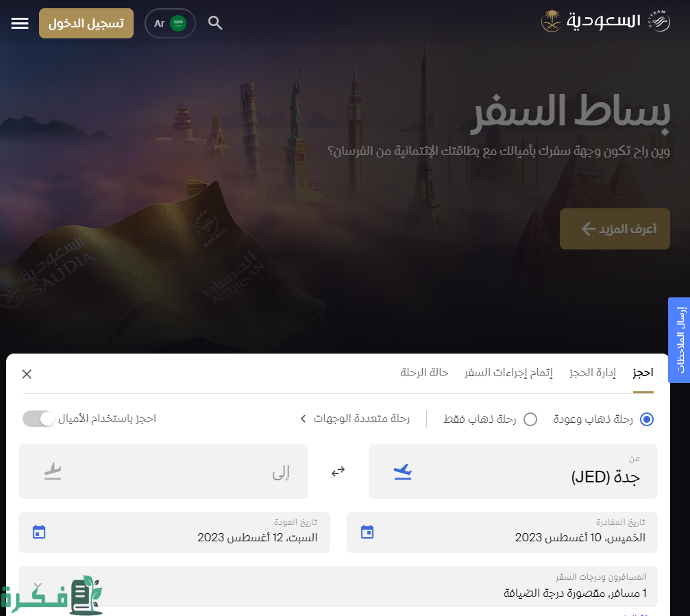Image resolution: width=690 pixels, height=616 pixels.
Task: Open departure date calendar icon
Action: click(367, 532)
